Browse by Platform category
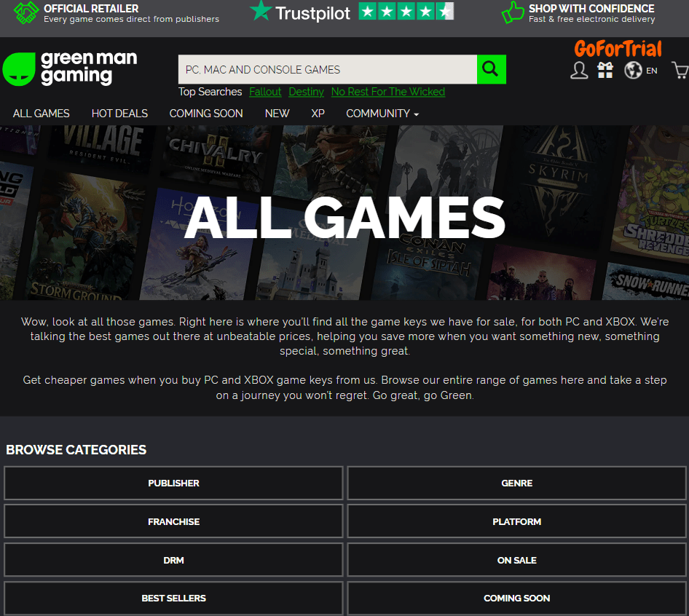 (x=517, y=521)
